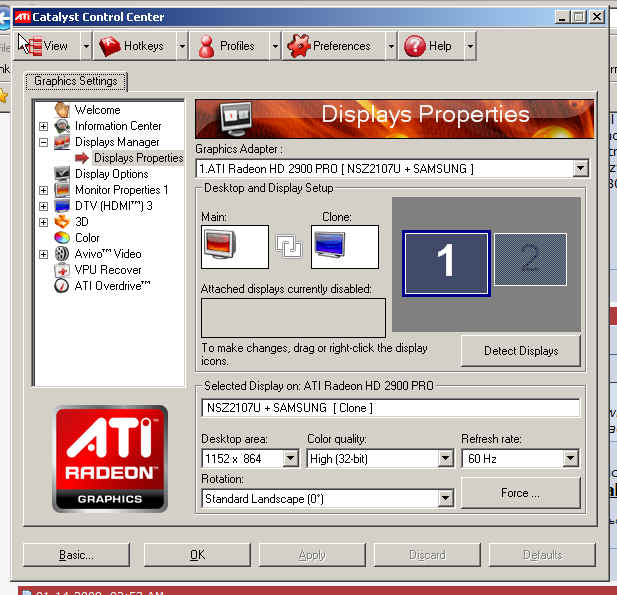Click the attached disabled displays box

coord(293,318)
